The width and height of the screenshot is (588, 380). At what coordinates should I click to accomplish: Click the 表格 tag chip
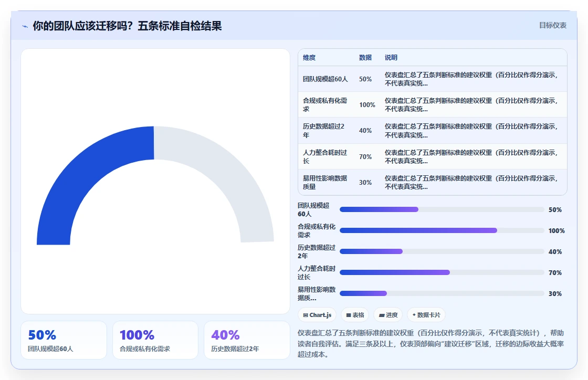coord(355,315)
